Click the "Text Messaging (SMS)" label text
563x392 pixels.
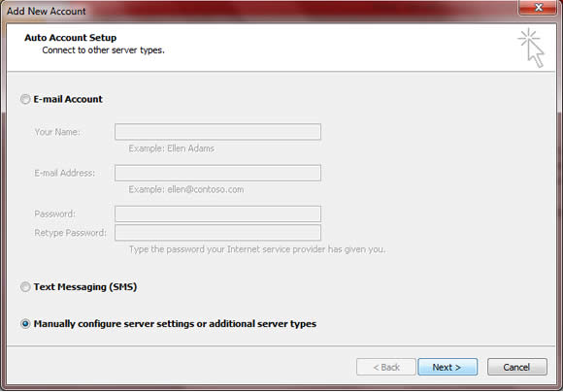[x=85, y=287]
